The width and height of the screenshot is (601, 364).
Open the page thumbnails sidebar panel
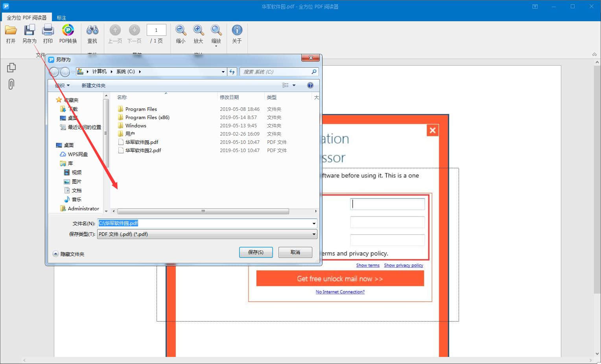(x=11, y=68)
